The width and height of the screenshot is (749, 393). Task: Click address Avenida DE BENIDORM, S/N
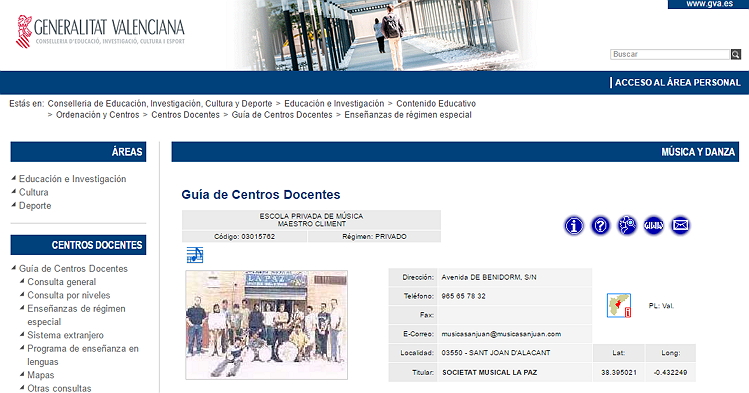pyautogui.click(x=489, y=277)
